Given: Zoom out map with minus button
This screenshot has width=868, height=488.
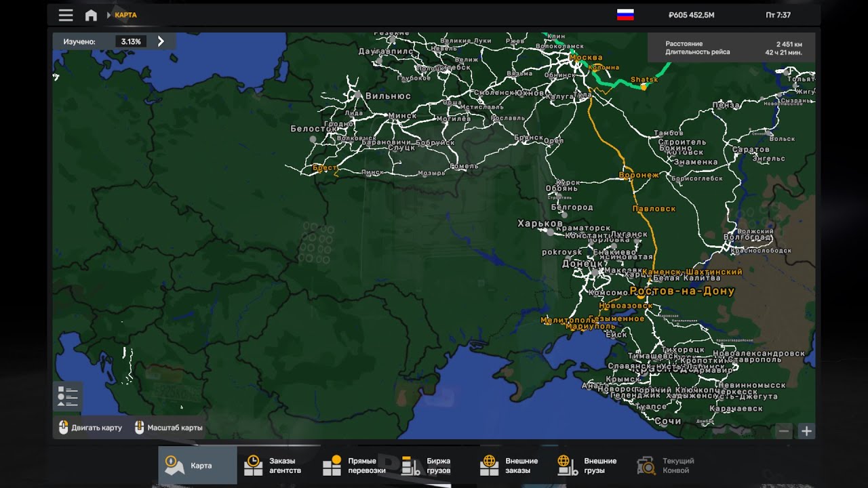Looking at the screenshot, I should click(x=784, y=431).
